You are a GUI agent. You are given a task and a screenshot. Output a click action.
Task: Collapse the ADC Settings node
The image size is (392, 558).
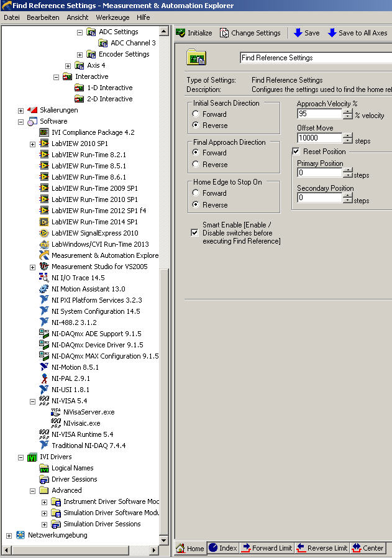pos(80,32)
